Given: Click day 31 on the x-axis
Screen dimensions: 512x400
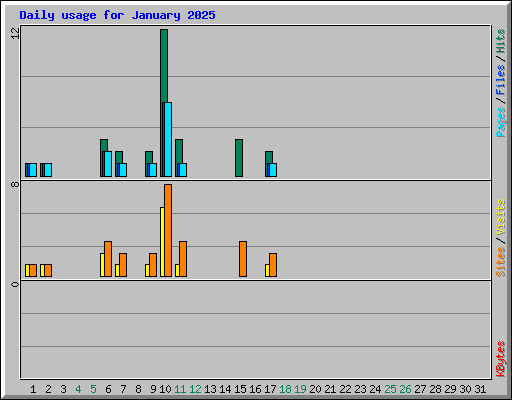Looking at the screenshot, I should (480, 389).
